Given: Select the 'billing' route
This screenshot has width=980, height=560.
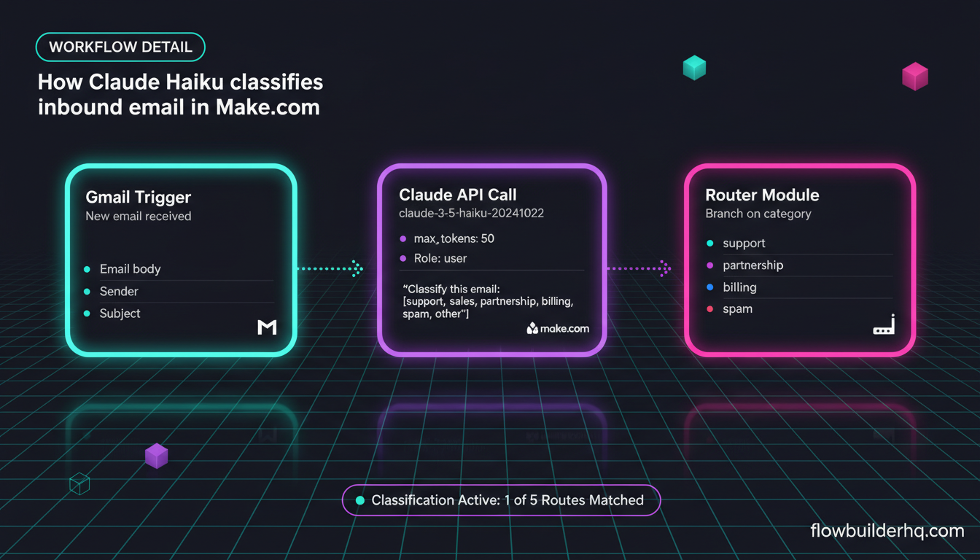Looking at the screenshot, I should tap(799, 287).
